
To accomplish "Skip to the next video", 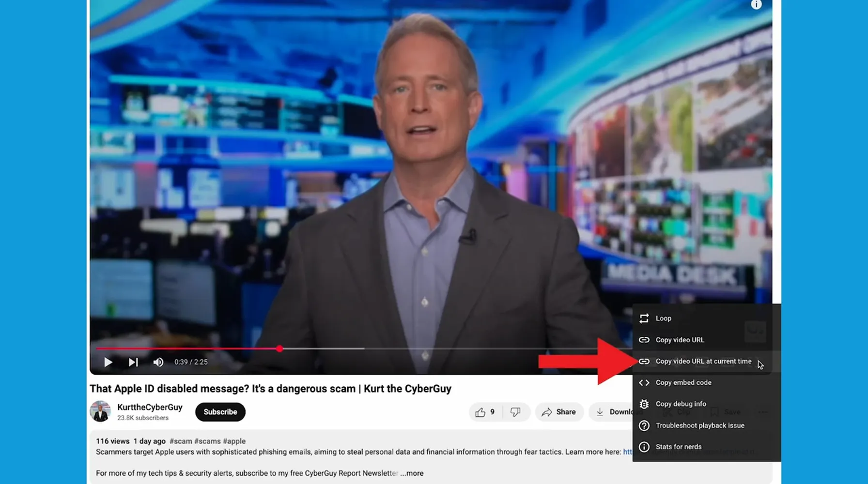I will pos(133,362).
